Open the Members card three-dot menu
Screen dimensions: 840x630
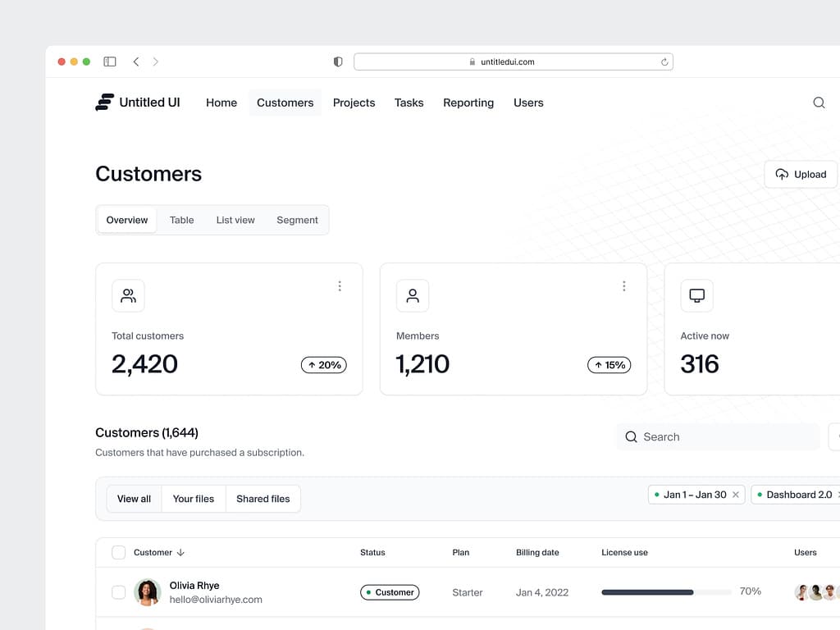[x=624, y=286]
